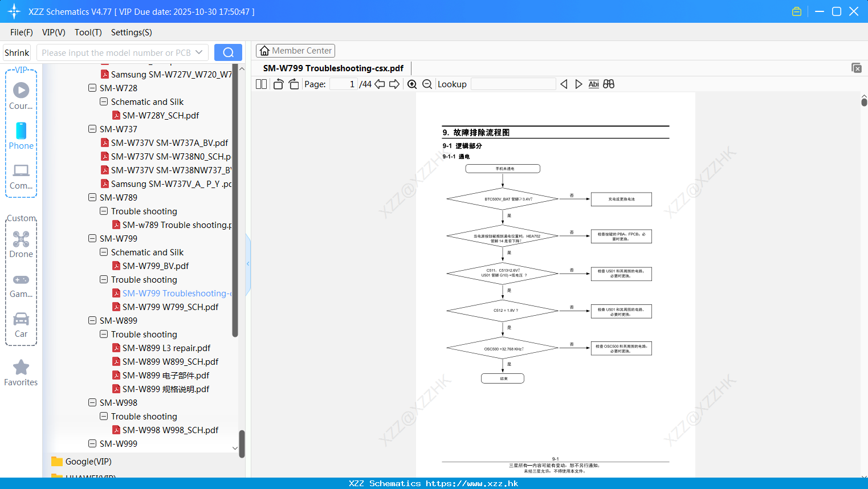This screenshot has height=489, width=868.
Task: Open SM-W899 L3 repair.pdf
Action: pos(166,348)
